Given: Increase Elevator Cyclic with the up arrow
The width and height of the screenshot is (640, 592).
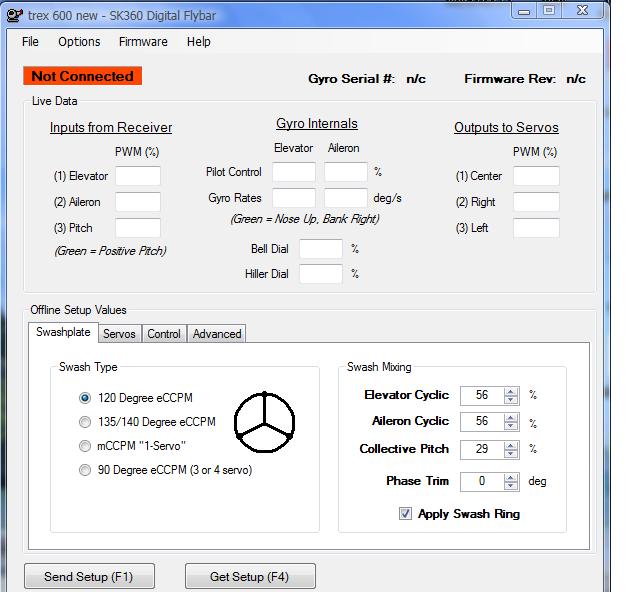Looking at the screenshot, I should tap(511, 392).
